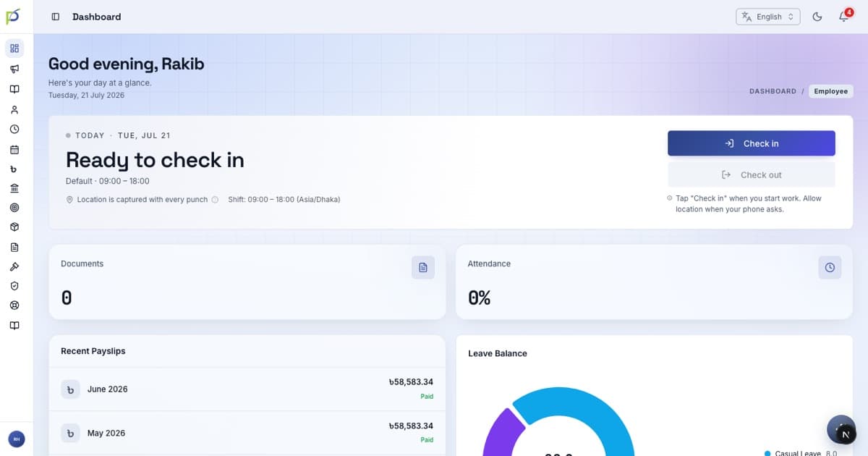
Task: Open the clock attendance icon in sidebar
Action: tap(14, 130)
